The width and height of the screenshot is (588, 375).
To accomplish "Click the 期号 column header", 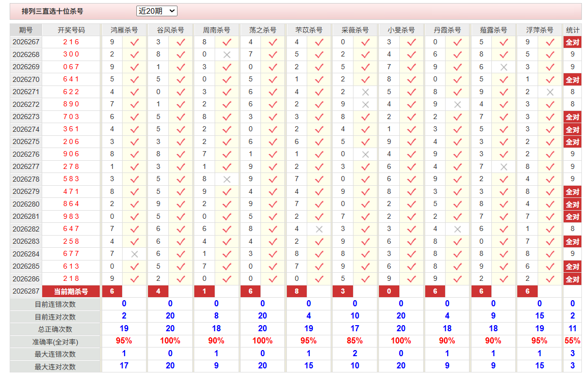I will tap(26, 30).
